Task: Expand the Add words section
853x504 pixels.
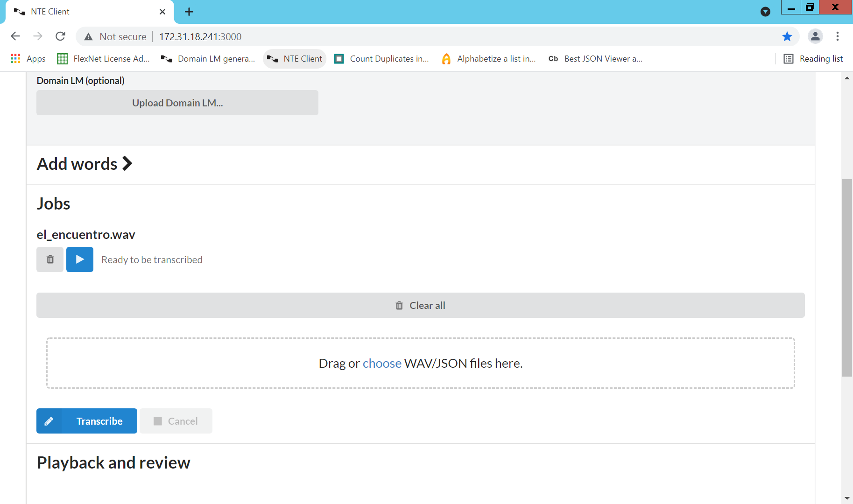Action: tap(84, 163)
